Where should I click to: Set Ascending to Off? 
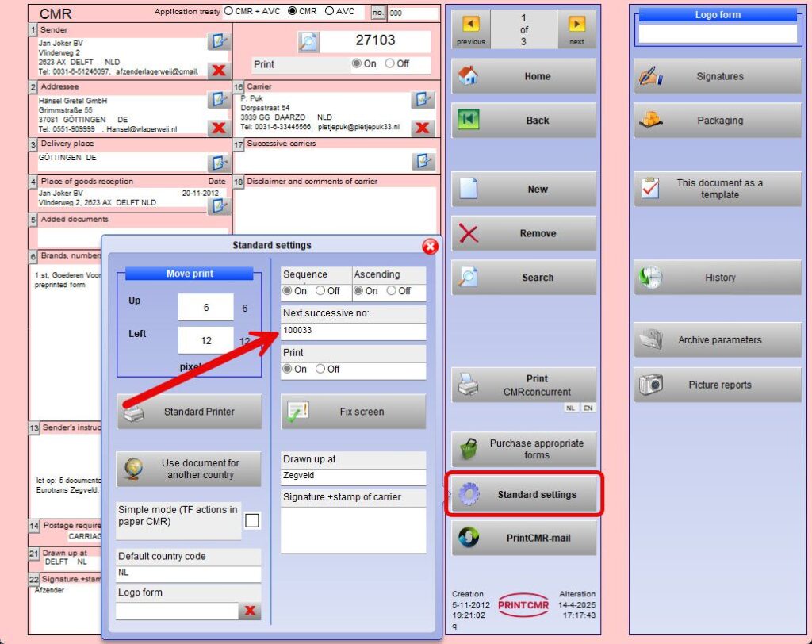tap(392, 291)
